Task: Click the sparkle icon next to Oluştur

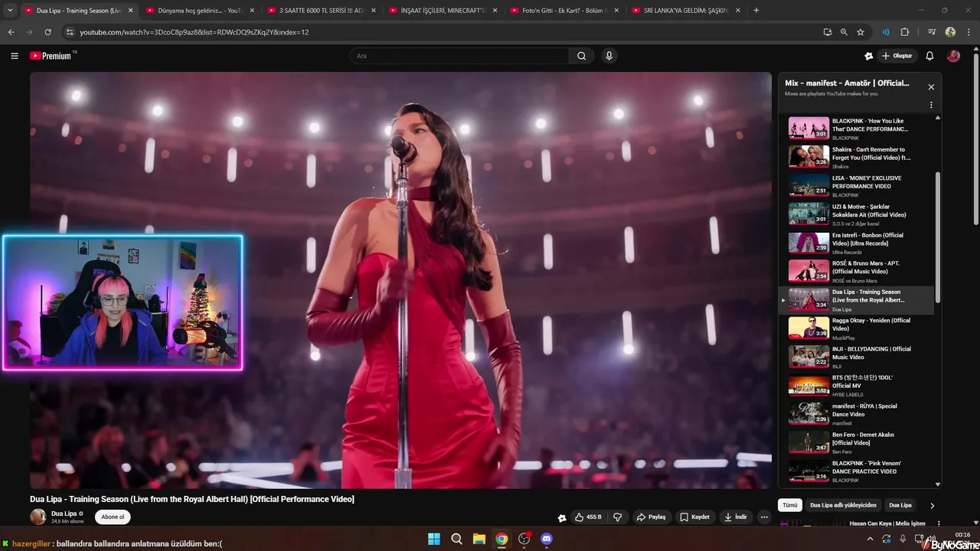Action: pos(868,56)
